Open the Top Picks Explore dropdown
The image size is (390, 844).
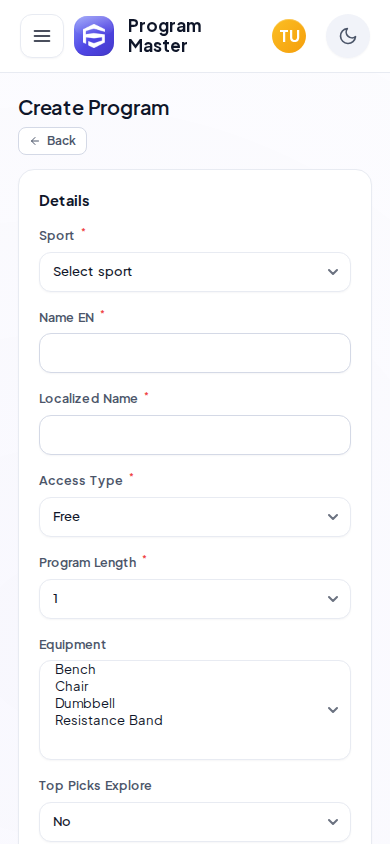coord(195,822)
